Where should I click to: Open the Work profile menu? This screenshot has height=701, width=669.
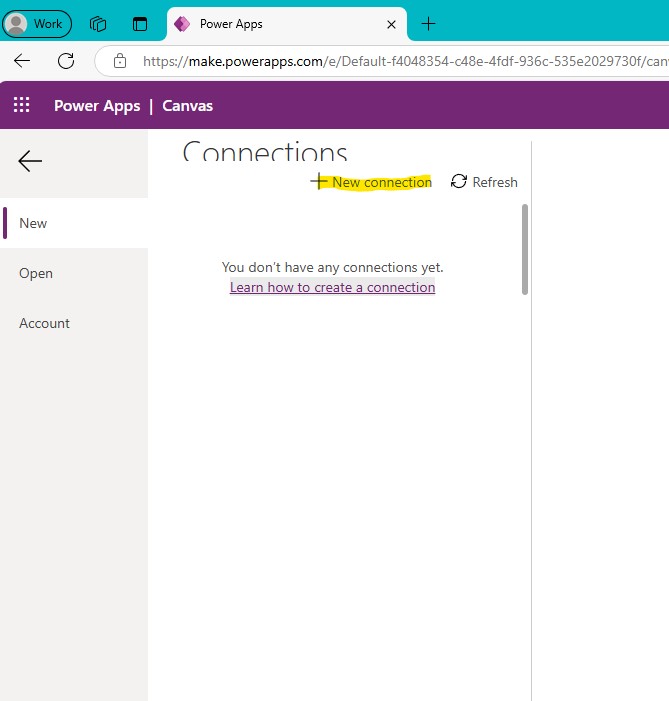(x=37, y=24)
